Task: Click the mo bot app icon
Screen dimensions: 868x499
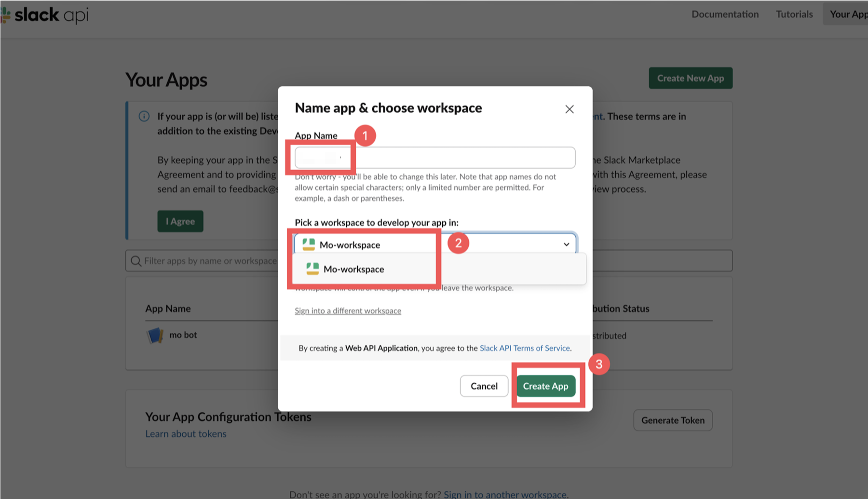Action: coord(155,335)
